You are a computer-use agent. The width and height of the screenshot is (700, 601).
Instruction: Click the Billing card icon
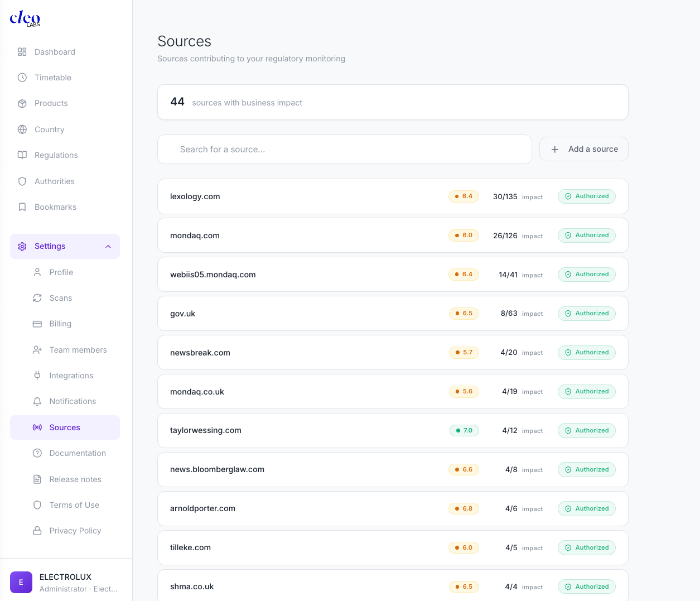[x=37, y=324]
